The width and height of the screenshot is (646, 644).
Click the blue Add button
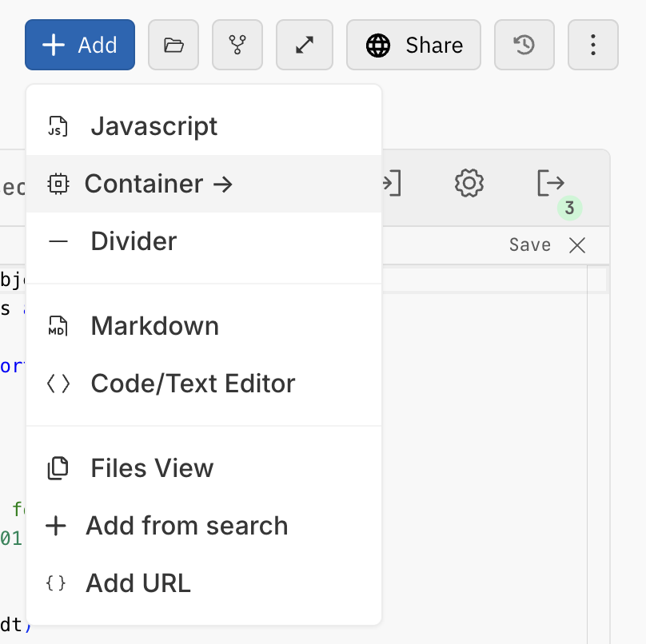(80, 45)
